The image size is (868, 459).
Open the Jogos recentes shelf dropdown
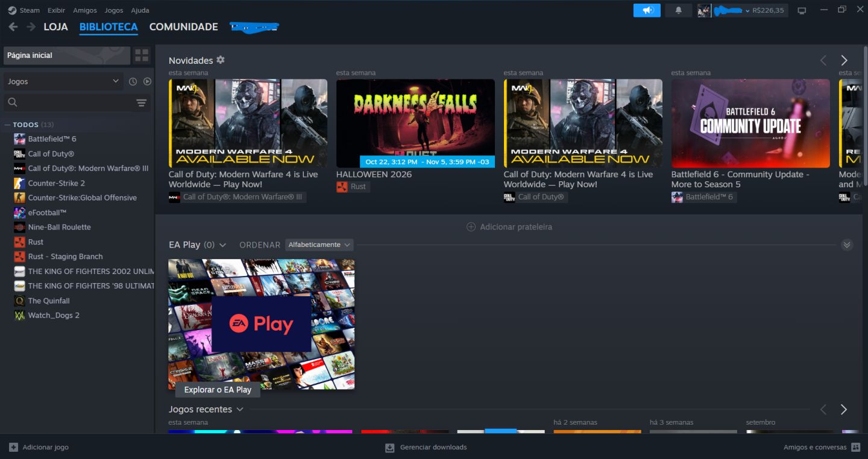point(240,410)
